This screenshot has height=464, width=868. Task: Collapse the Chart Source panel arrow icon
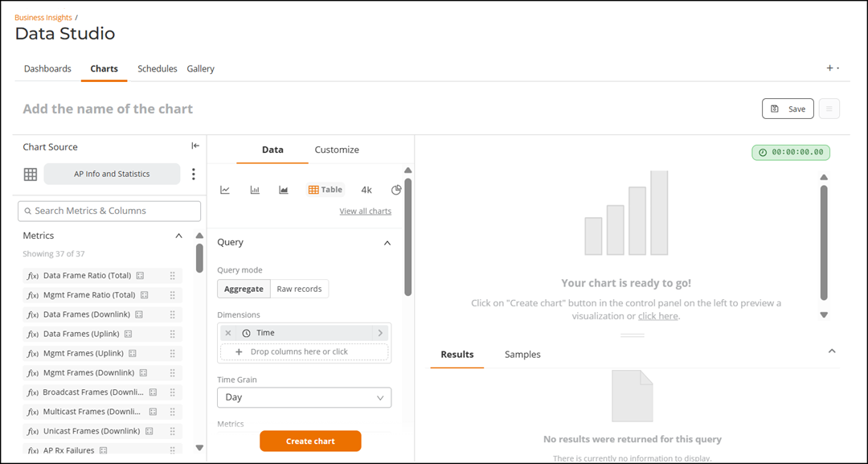click(195, 146)
